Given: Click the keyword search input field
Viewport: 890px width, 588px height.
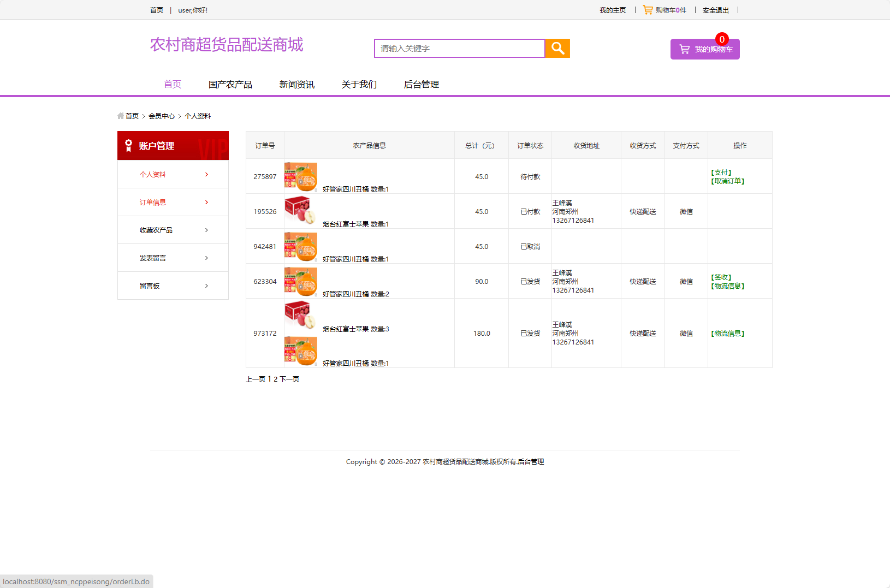Looking at the screenshot, I should [x=459, y=48].
